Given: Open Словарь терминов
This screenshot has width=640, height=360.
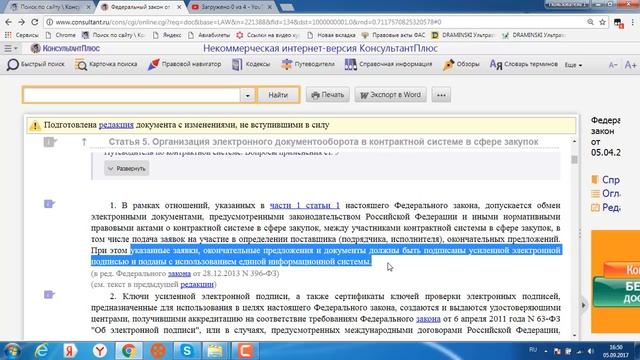Looking at the screenshot, I should point(523,64).
